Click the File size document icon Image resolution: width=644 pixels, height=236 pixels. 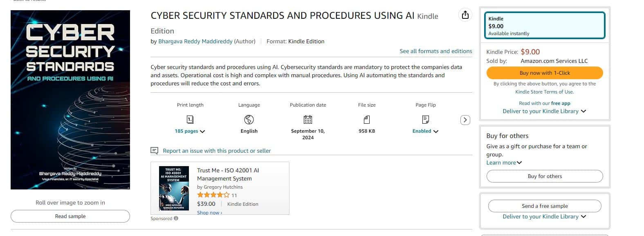(367, 120)
